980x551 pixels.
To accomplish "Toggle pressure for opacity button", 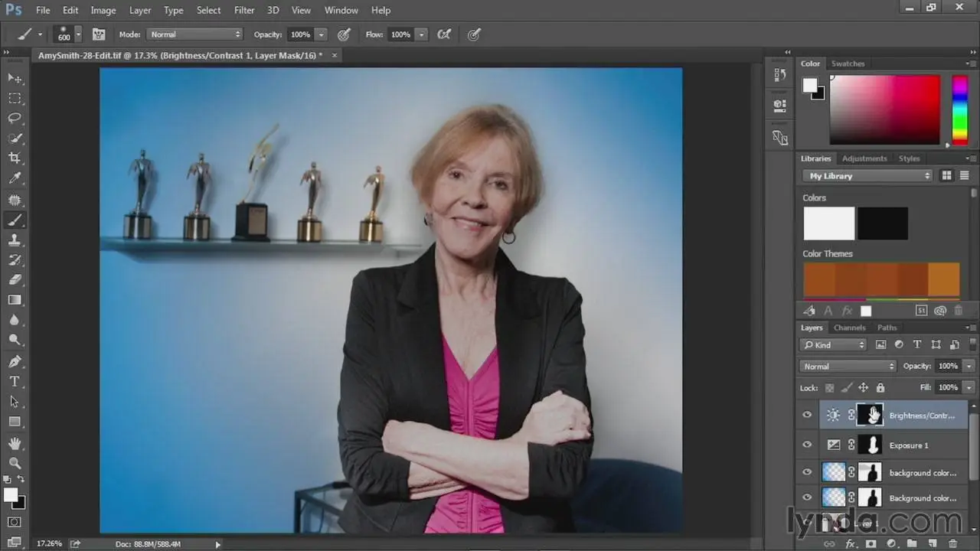I will (345, 34).
